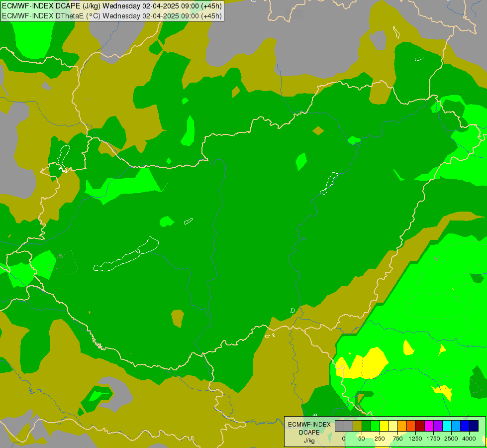
Task: Select the light blue legend swatch
Action: [456, 426]
